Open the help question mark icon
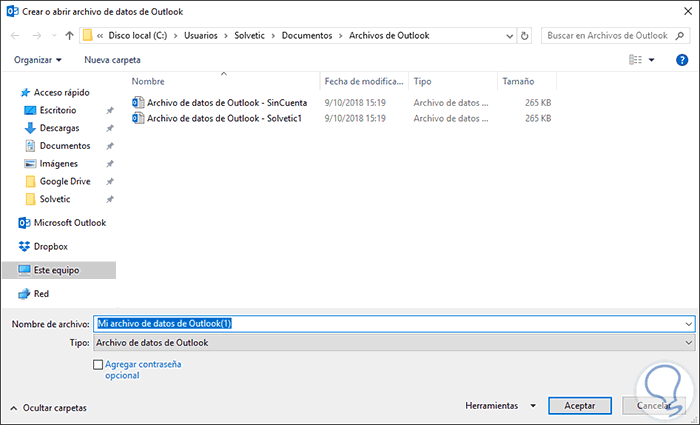Screen dimensions: 700x425 [x=682, y=60]
